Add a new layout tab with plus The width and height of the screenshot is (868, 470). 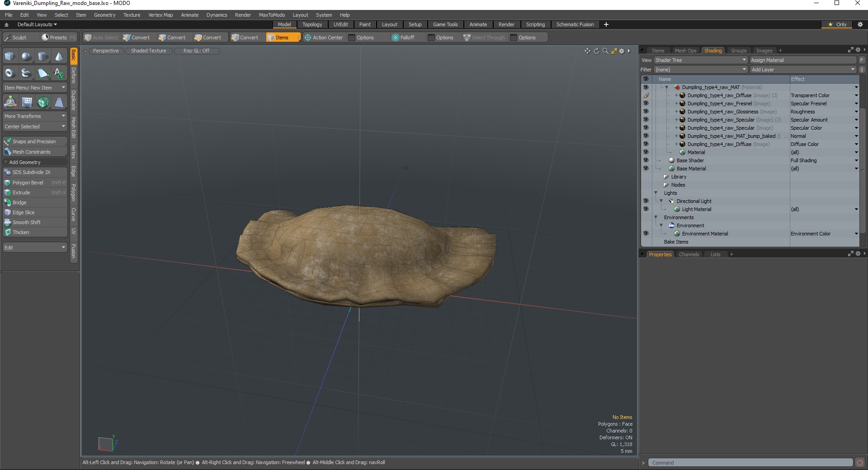point(606,24)
